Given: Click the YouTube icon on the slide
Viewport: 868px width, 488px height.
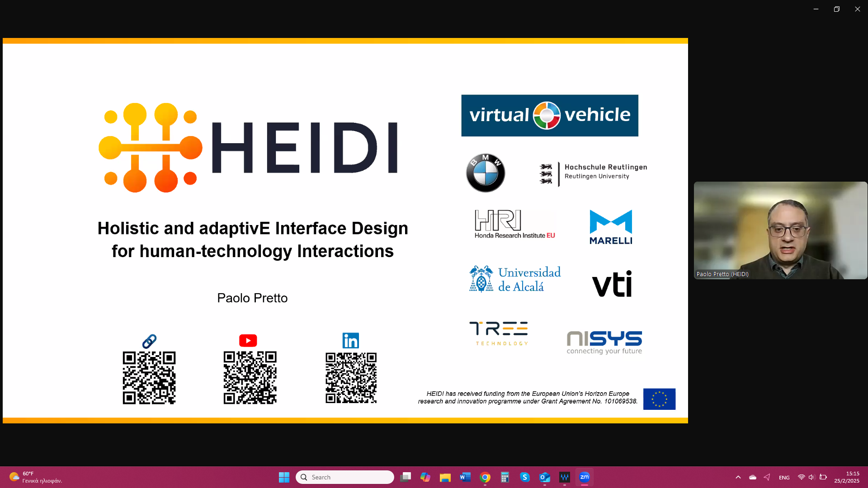Looking at the screenshot, I should pos(248,340).
